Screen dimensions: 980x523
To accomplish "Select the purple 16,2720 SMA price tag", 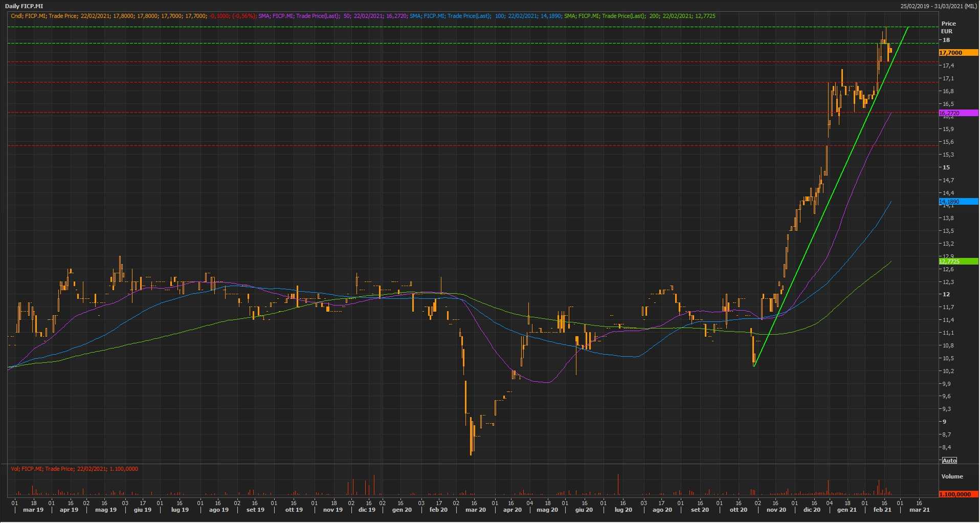I will (958, 113).
